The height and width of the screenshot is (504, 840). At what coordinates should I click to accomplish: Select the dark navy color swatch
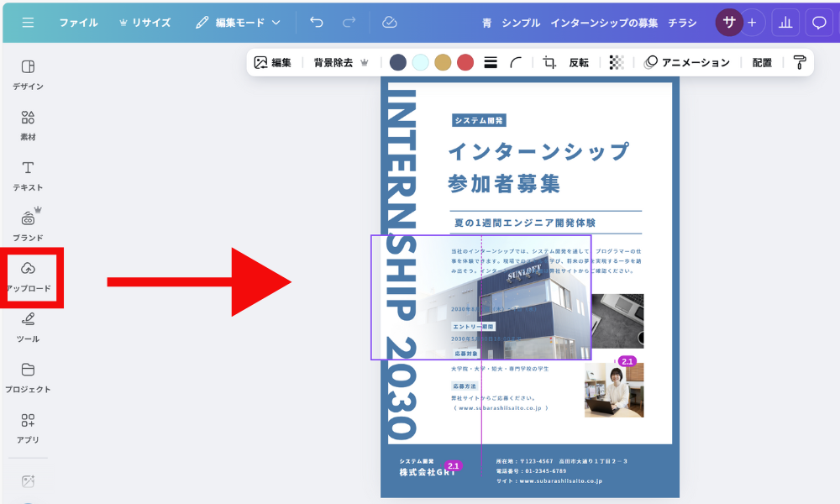pos(397,63)
